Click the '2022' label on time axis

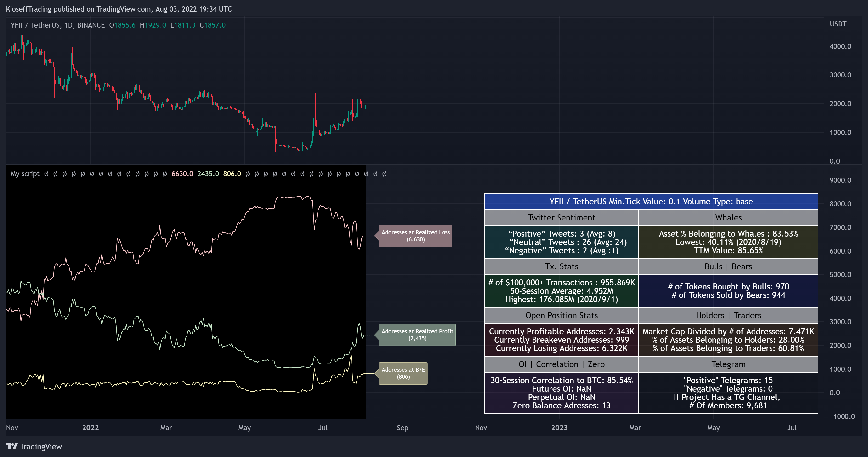click(90, 428)
